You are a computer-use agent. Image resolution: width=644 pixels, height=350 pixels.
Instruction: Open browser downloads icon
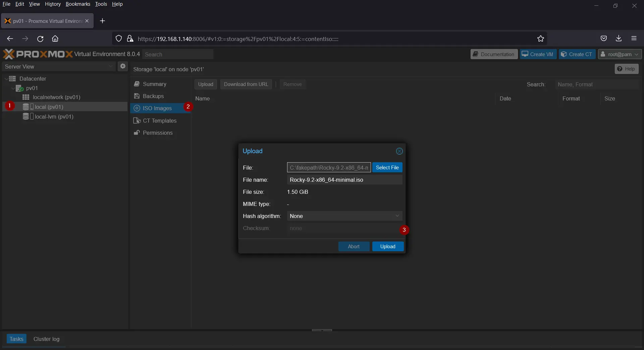coord(619,38)
